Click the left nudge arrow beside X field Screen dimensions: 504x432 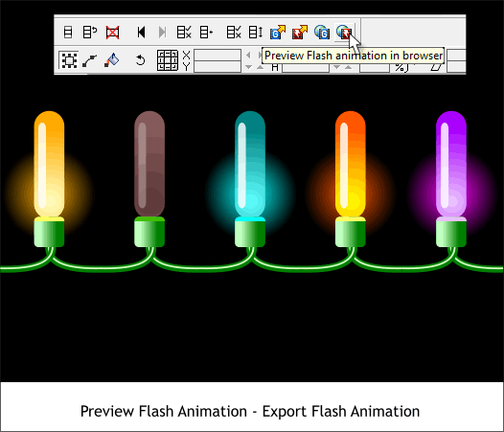point(248,56)
